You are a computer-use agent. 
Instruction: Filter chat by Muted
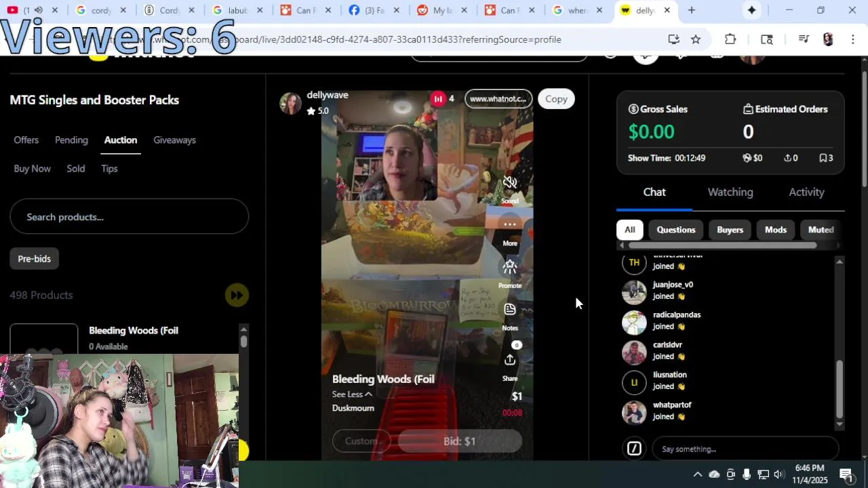pos(821,230)
